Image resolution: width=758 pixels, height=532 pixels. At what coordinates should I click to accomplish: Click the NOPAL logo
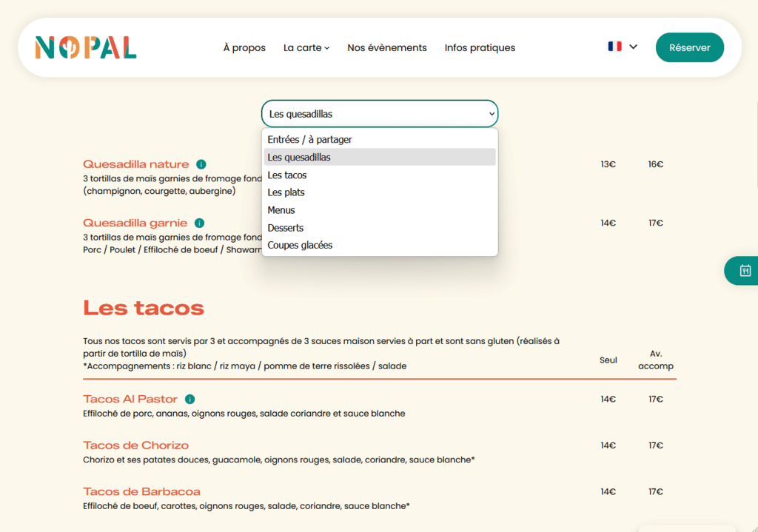86,48
